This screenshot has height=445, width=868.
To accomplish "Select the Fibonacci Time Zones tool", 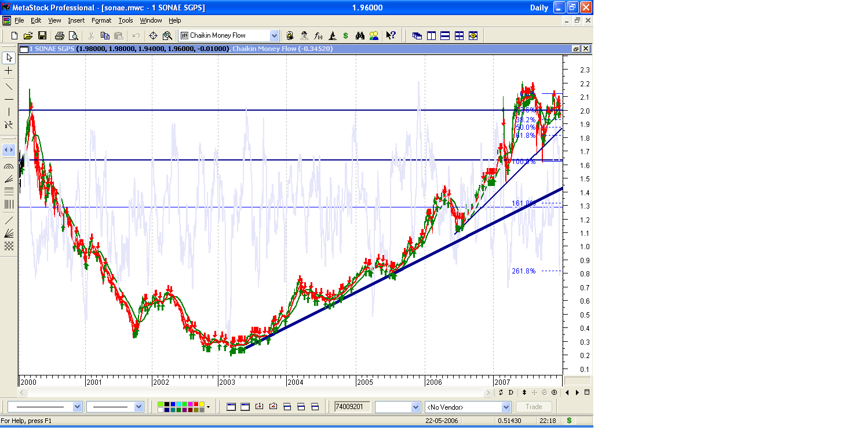I will (9, 204).
